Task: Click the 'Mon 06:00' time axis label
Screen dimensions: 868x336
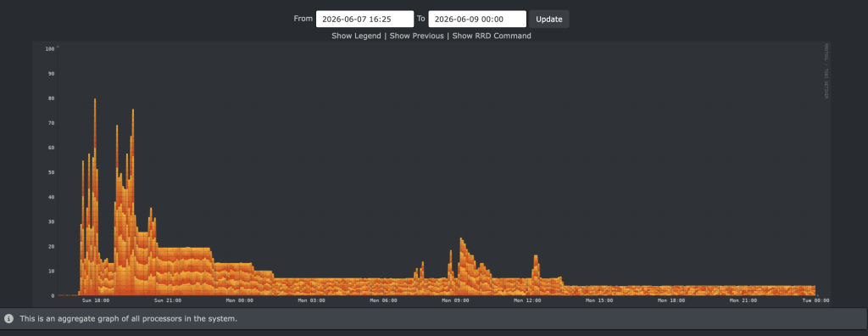Action: pos(383,300)
